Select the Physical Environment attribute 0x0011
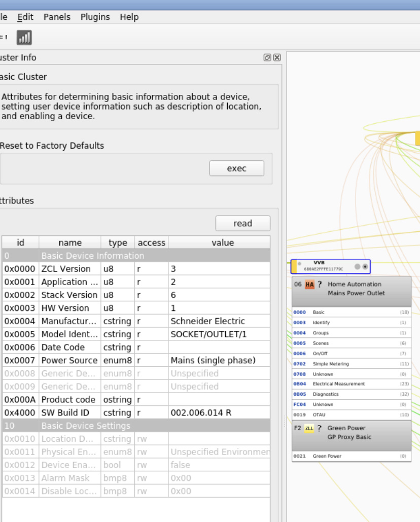Screen dimensions: 420x522 [x=136, y=452]
